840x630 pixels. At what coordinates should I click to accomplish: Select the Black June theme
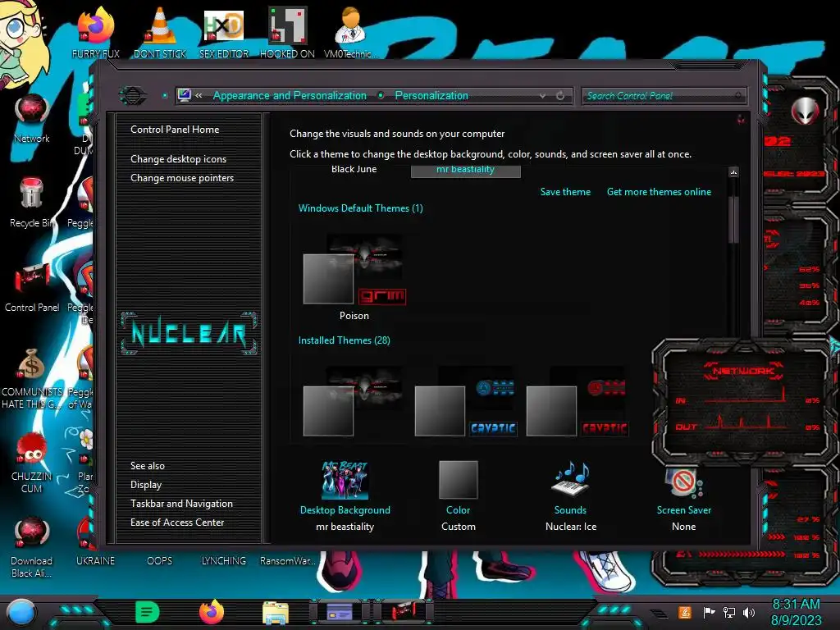click(354, 169)
